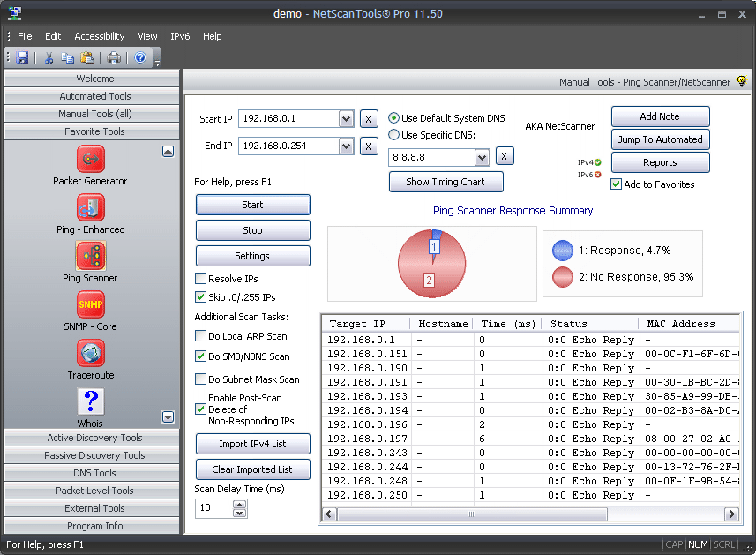
Task: Expand the DNS Tools section
Action: [x=92, y=473]
